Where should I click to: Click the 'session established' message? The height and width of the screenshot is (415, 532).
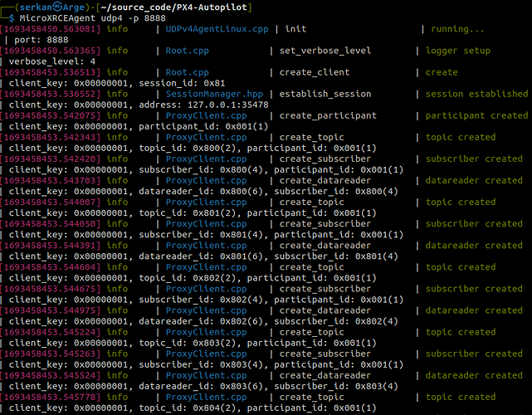tap(476, 94)
